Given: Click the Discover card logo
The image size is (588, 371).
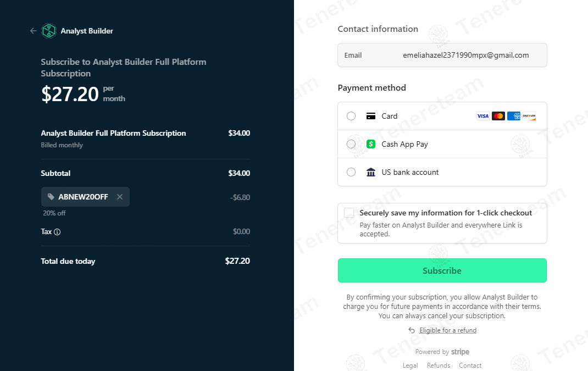Looking at the screenshot, I should pyautogui.click(x=529, y=116).
